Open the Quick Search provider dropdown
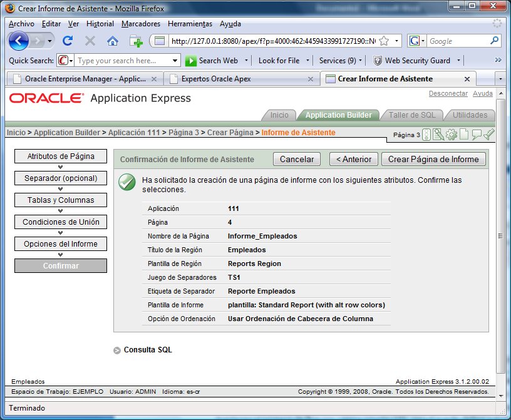This screenshot has width=511, height=420. tap(71, 61)
